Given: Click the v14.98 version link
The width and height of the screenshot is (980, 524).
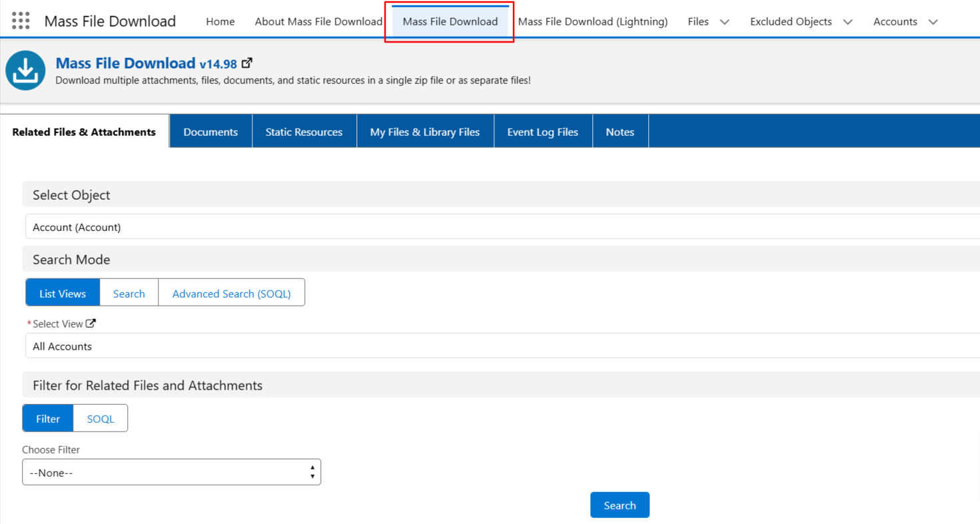Looking at the screenshot, I should (219, 64).
